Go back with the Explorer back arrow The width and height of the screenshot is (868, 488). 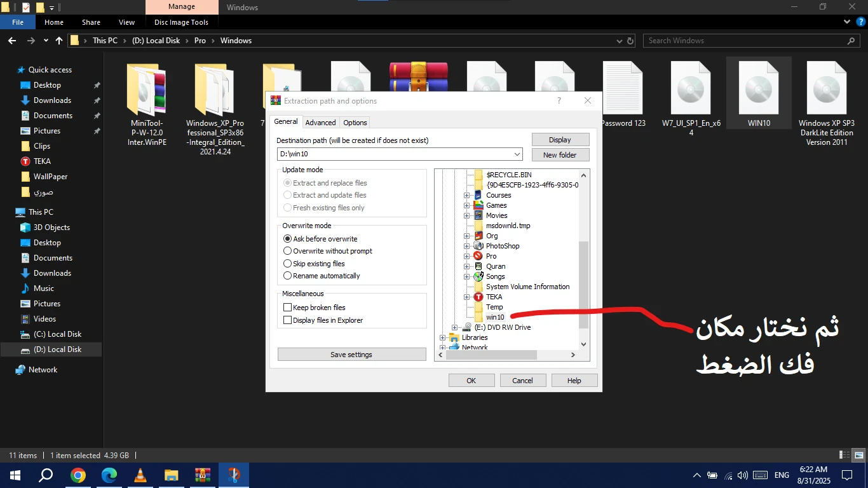(12, 41)
